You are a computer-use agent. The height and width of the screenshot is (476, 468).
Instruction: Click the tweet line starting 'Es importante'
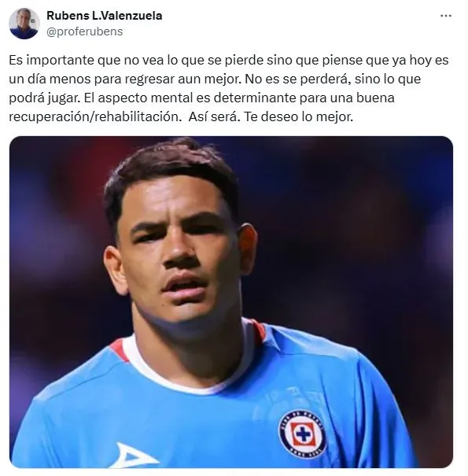(x=229, y=60)
